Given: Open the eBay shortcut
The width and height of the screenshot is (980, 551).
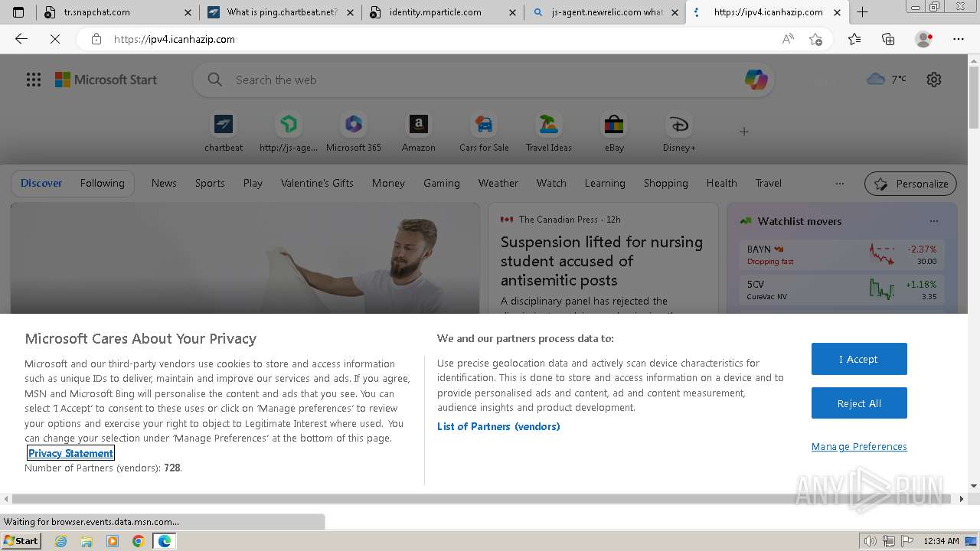Looking at the screenshot, I should 614,132.
